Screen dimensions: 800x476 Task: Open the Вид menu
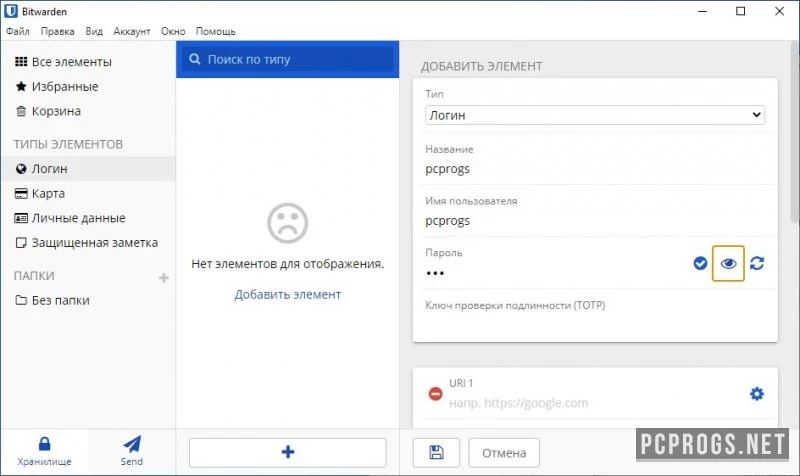94,32
